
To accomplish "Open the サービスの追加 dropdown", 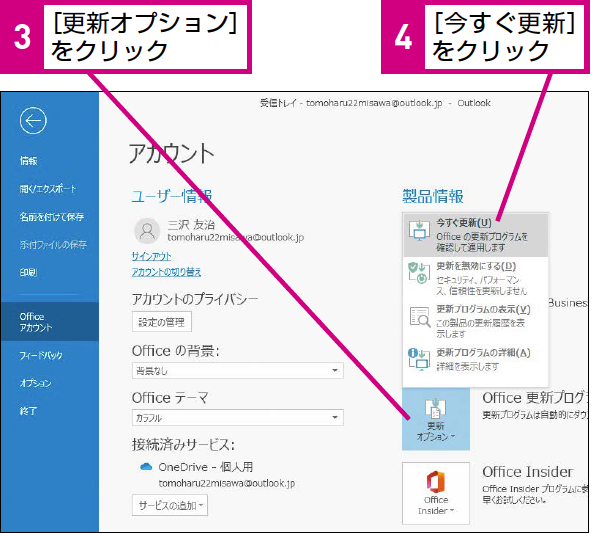I will (x=170, y=505).
